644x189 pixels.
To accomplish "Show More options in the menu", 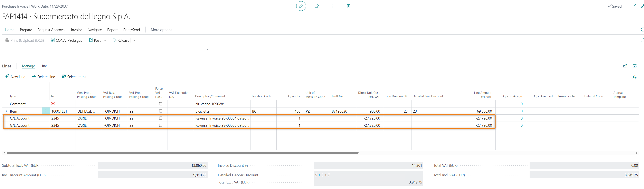I will [161, 30].
